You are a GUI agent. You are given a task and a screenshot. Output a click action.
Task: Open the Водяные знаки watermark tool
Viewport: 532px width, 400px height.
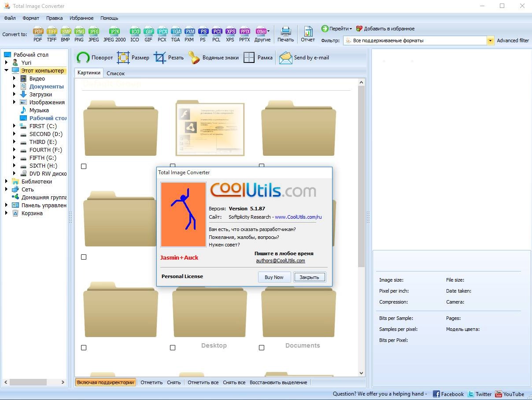[x=214, y=58]
